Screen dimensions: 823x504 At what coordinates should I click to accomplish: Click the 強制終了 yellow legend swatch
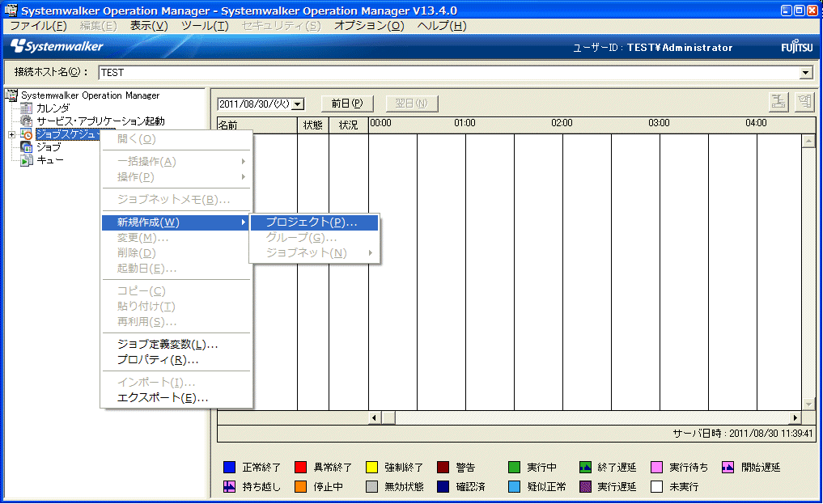371,468
